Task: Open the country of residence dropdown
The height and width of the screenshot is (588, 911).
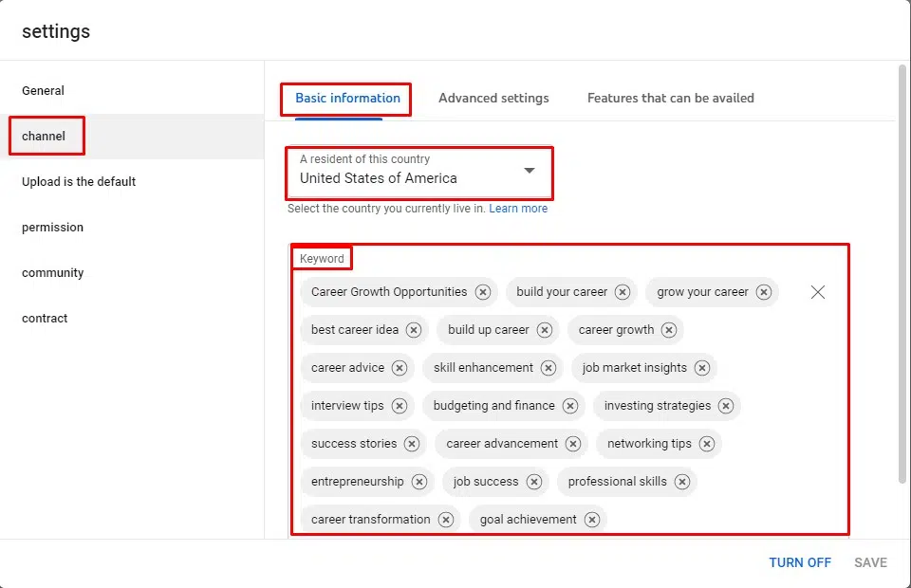Action: click(x=418, y=171)
